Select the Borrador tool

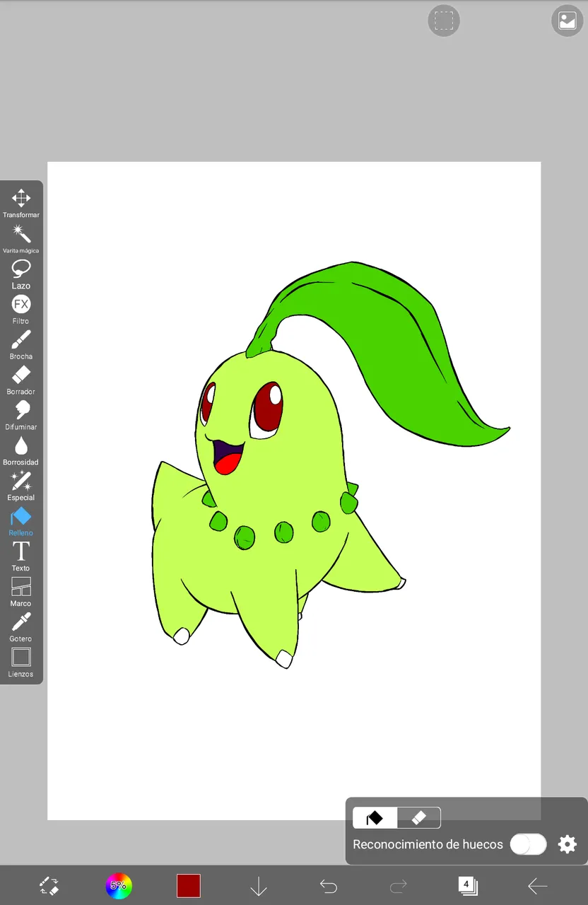pos(21,380)
